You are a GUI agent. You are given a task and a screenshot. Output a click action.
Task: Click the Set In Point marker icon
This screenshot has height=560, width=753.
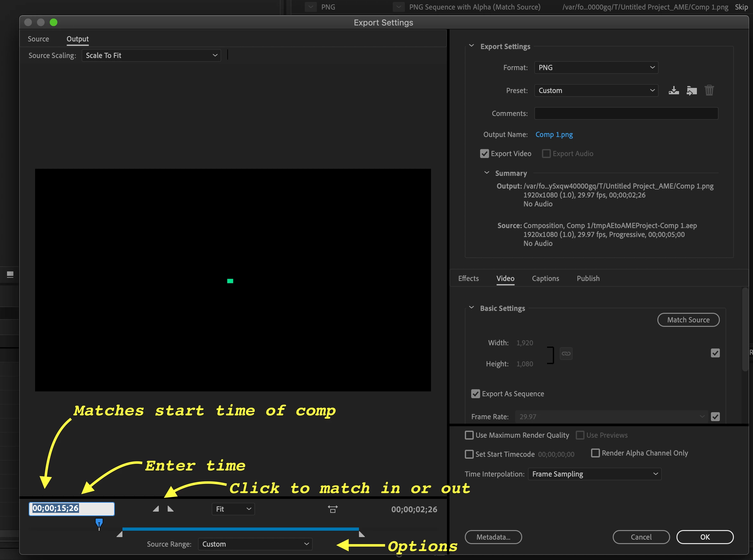point(156,509)
